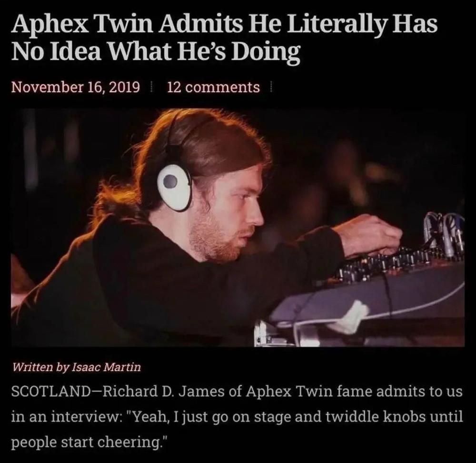Open the 12 comments link
This screenshot has height=463, width=476.
click(x=214, y=87)
